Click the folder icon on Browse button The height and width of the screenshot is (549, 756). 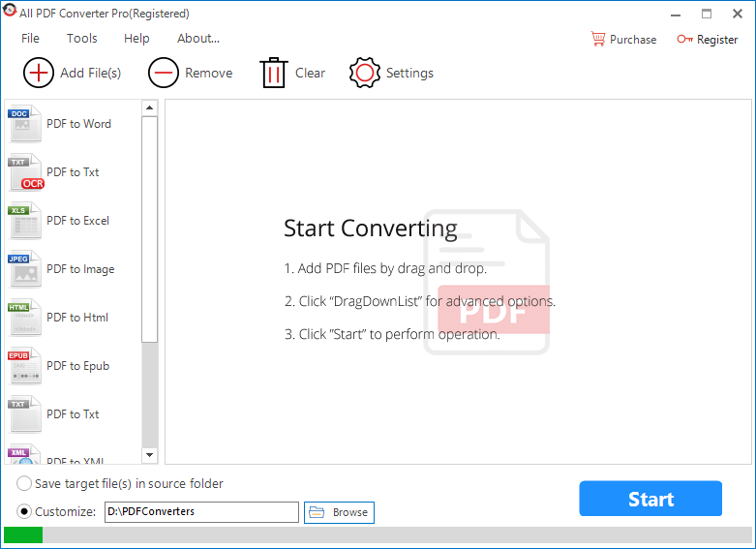[x=317, y=512]
